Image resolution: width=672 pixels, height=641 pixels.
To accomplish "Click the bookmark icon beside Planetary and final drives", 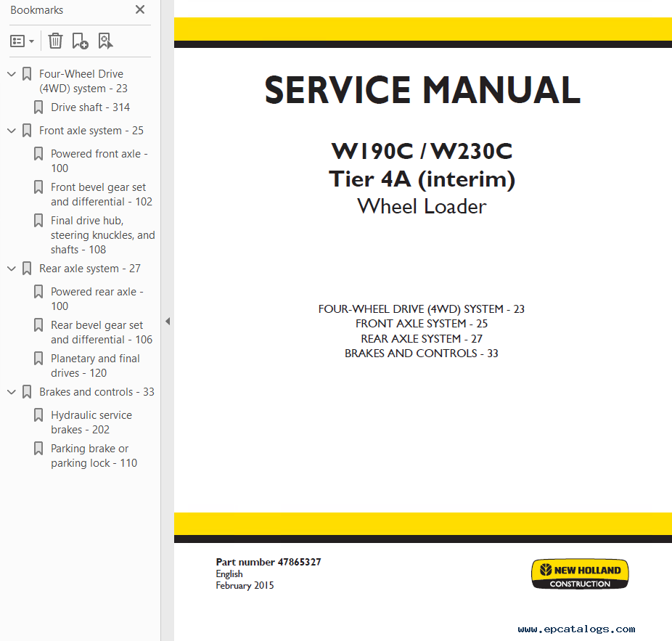I will point(38,359).
